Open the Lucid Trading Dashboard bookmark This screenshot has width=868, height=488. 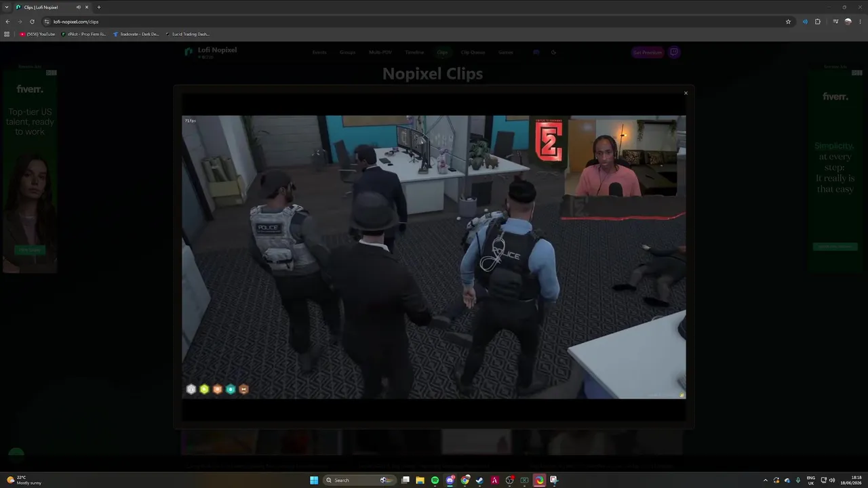click(x=188, y=34)
